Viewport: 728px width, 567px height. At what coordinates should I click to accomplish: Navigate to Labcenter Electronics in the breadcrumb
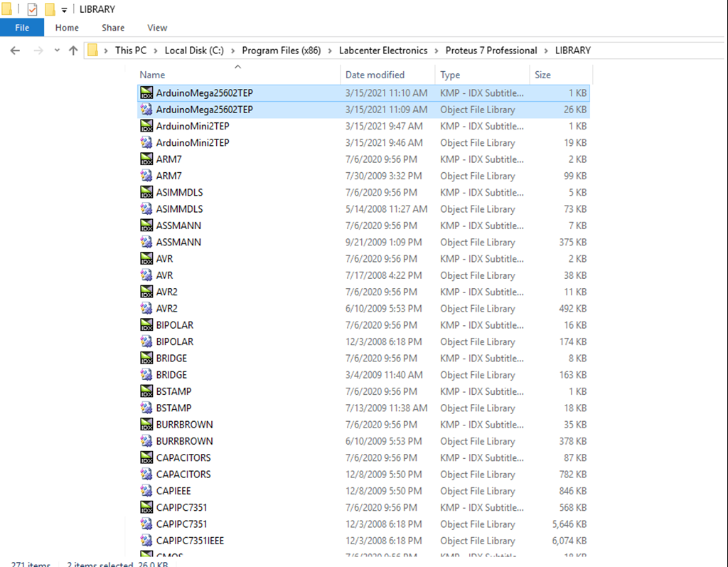[x=383, y=51]
